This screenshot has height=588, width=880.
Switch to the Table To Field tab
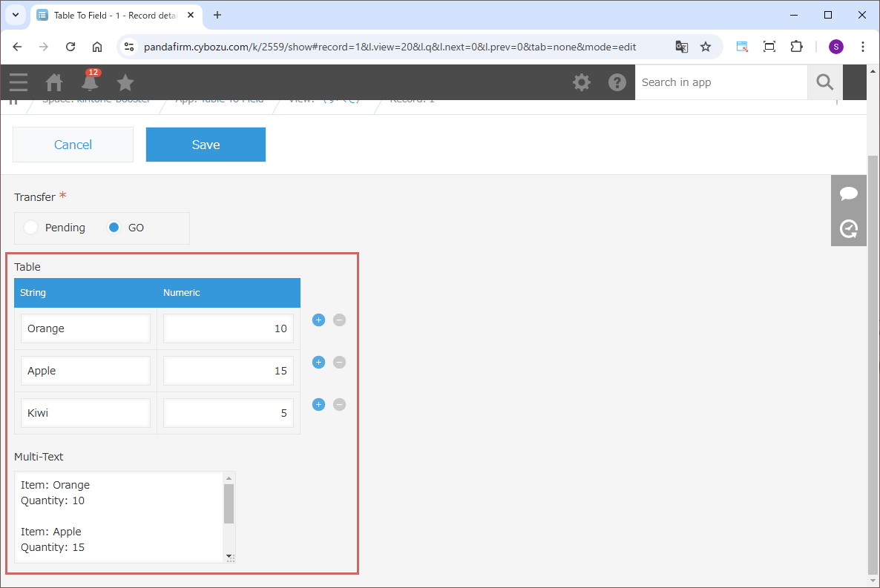[x=111, y=15]
